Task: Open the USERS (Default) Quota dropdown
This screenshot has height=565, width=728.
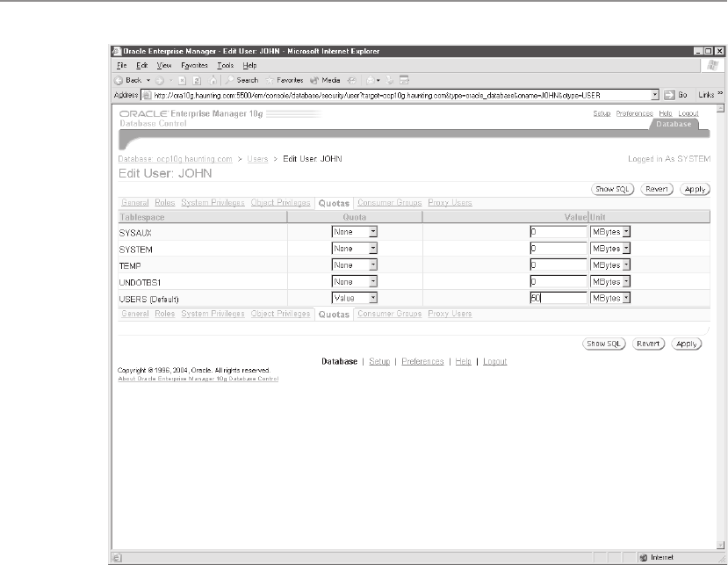Action: tap(354, 298)
